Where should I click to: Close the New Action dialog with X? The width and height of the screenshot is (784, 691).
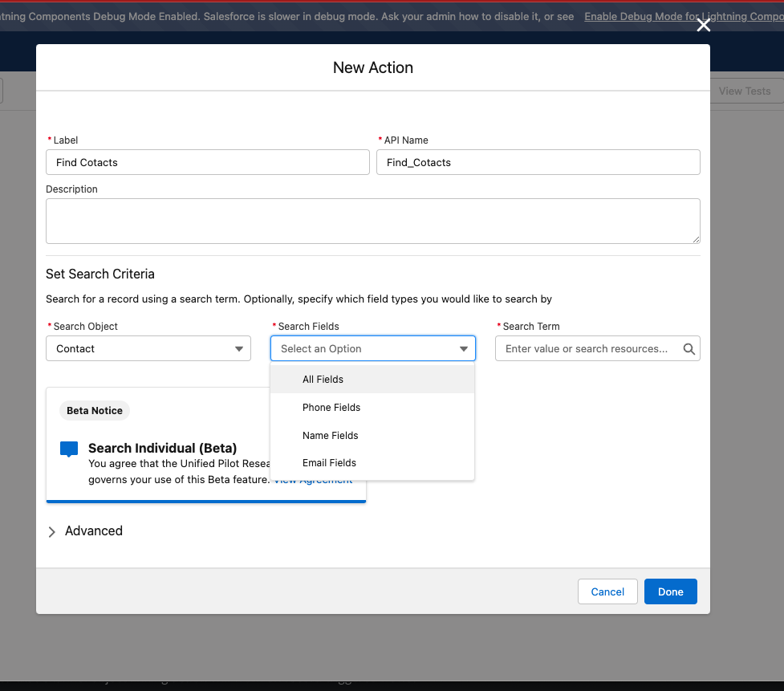coord(703,25)
